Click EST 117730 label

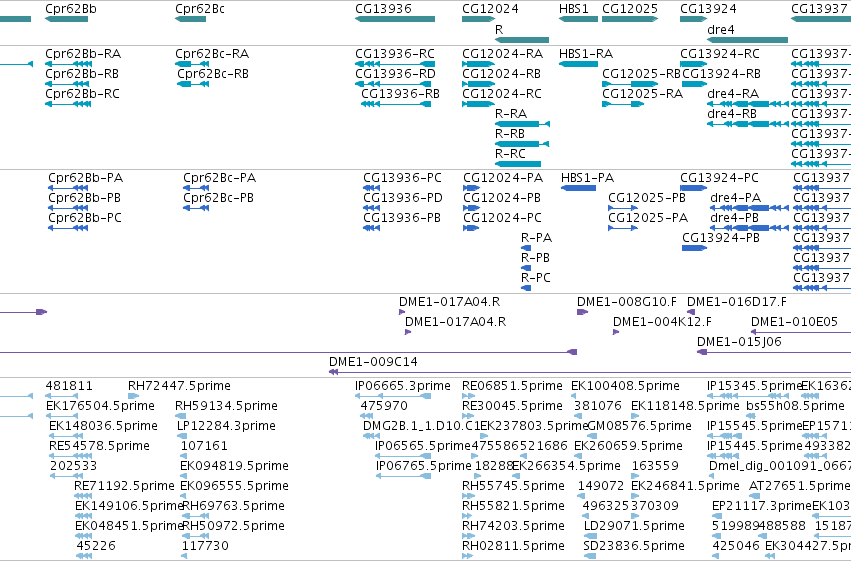click(205, 546)
